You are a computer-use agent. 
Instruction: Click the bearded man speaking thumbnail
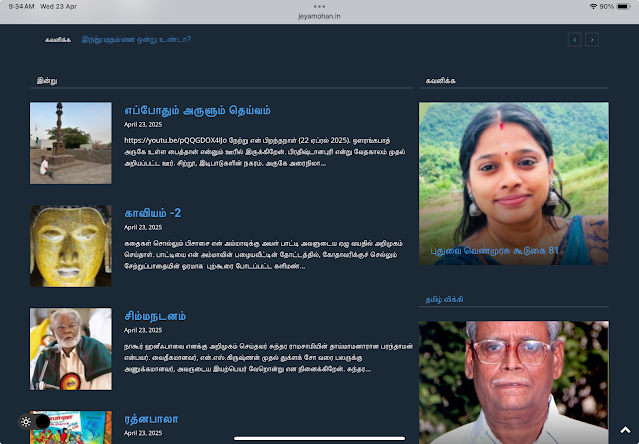click(71, 349)
